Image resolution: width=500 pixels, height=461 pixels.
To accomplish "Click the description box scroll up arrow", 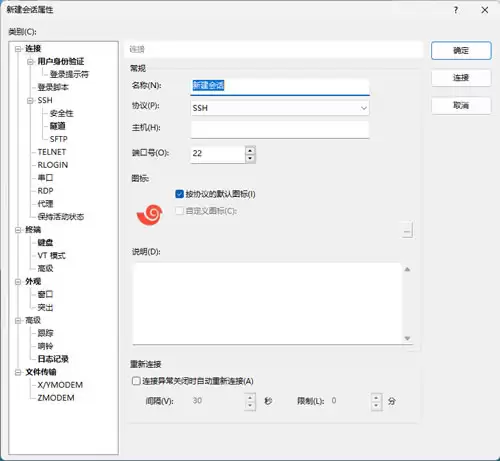I will [x=407, y=269].
